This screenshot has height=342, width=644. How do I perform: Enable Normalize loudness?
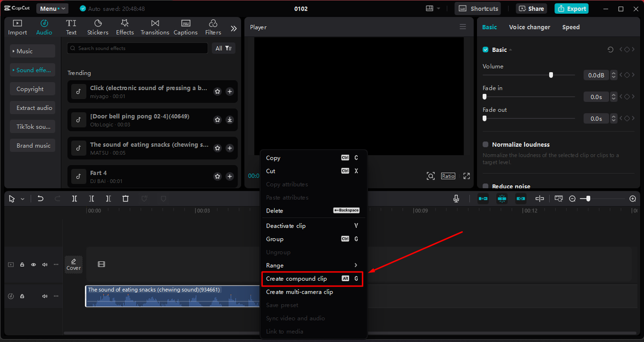(x=486, y=145)
